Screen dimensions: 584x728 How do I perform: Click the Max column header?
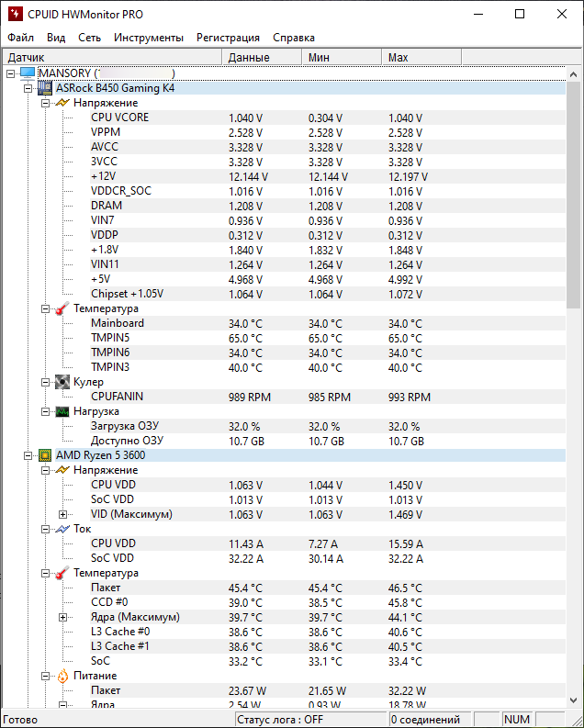pos(421,57)
